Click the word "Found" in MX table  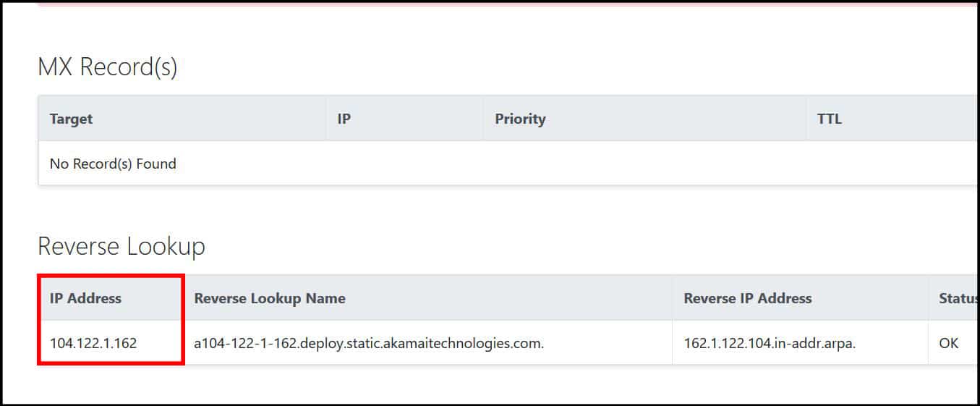[x=157, y=164]
